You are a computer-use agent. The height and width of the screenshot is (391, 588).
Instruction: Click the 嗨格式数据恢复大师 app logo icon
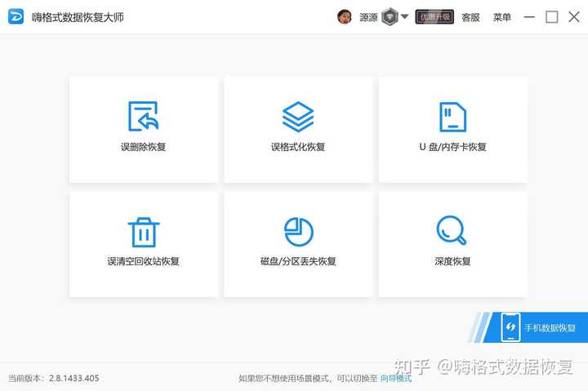(16, 17)
